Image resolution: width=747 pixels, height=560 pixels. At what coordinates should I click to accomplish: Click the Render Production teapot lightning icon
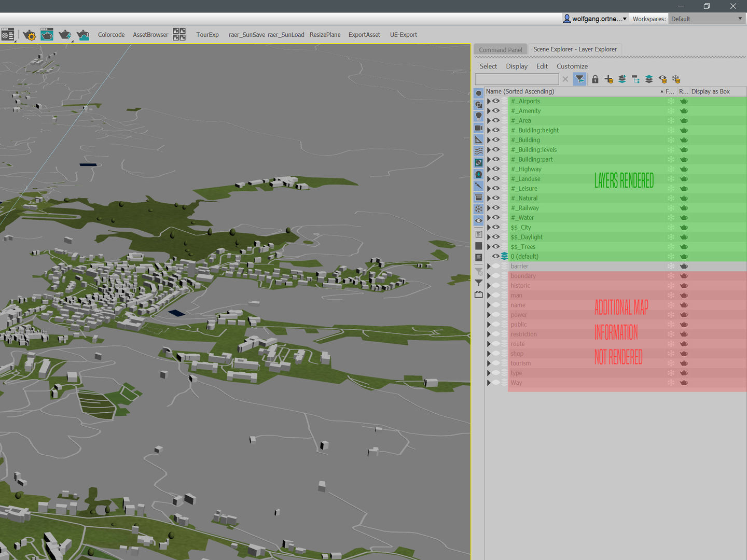click(65, 35)
